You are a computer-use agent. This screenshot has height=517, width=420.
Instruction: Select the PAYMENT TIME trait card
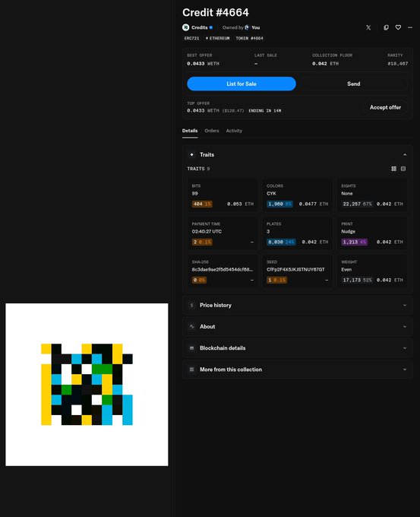tap(223, 233)
